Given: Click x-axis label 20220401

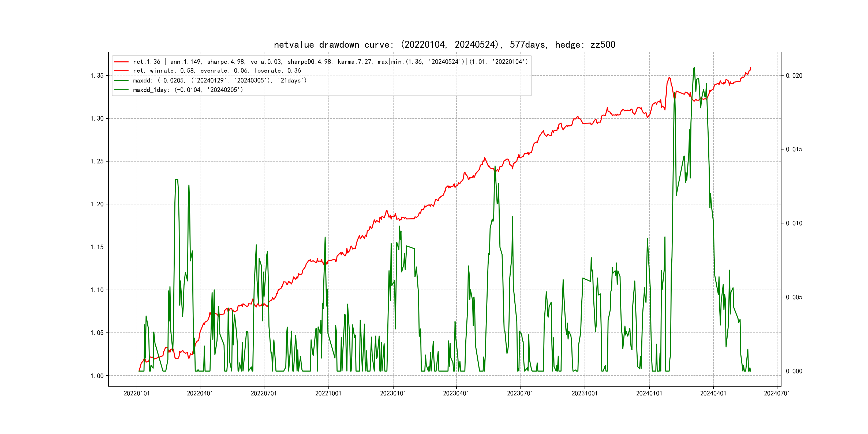Looking at the screenshot, I should [x=200, y=394].
